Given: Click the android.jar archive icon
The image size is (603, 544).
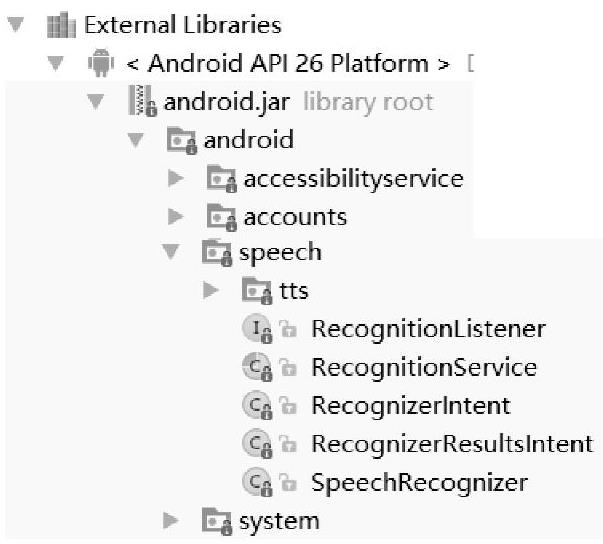Looking at the screenshot, I should tap(143, 102).
